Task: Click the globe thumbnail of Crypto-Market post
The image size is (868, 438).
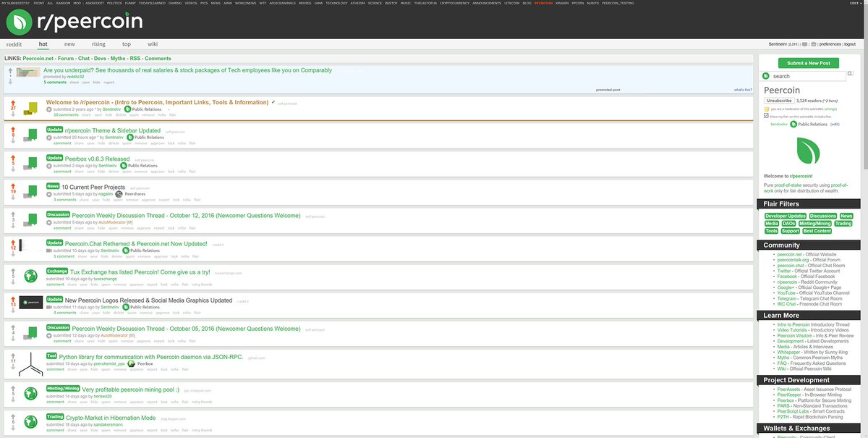Action: (x=30, y=421)
